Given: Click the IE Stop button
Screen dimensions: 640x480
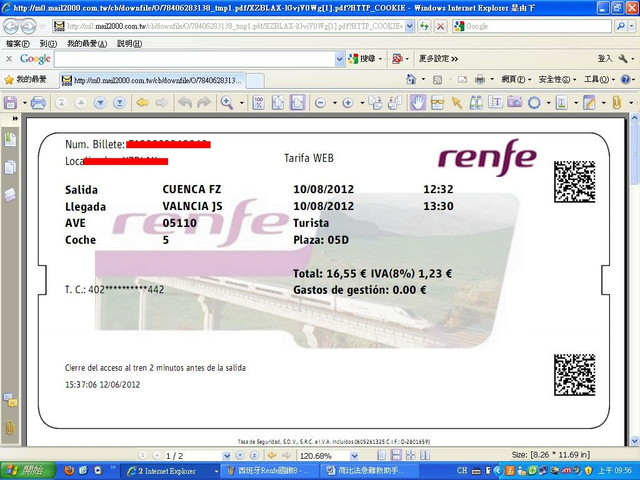Looking at the screenshot, I should [440, 27].
